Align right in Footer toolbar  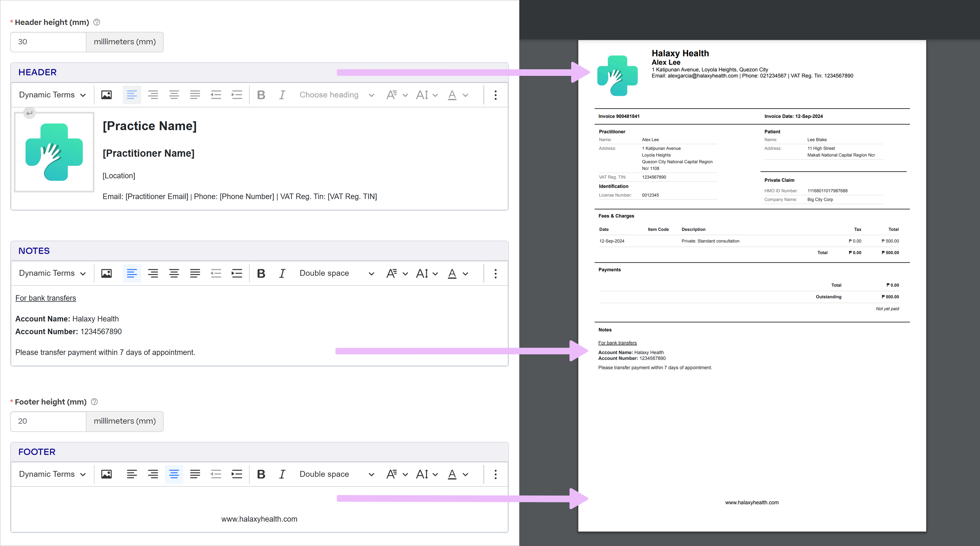pos(153,474)
